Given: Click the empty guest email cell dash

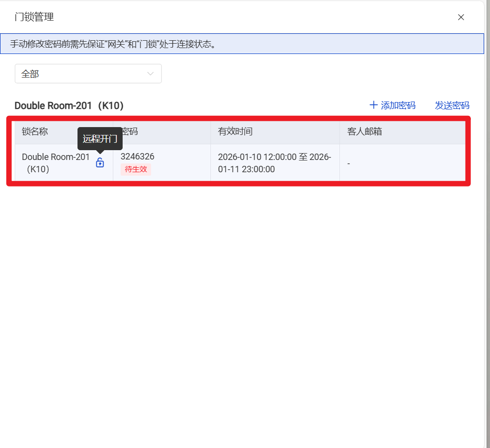Looking at the screenshot, I should coord(348,163).
